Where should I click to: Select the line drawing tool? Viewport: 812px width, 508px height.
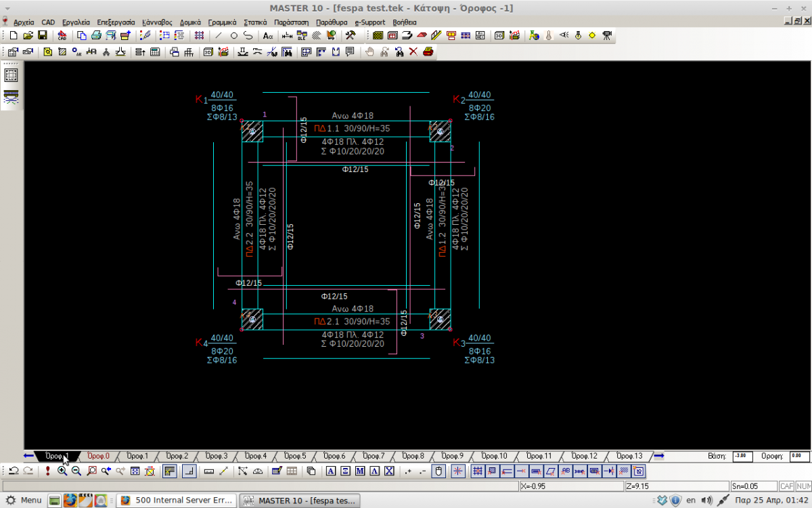pos(218,35)
